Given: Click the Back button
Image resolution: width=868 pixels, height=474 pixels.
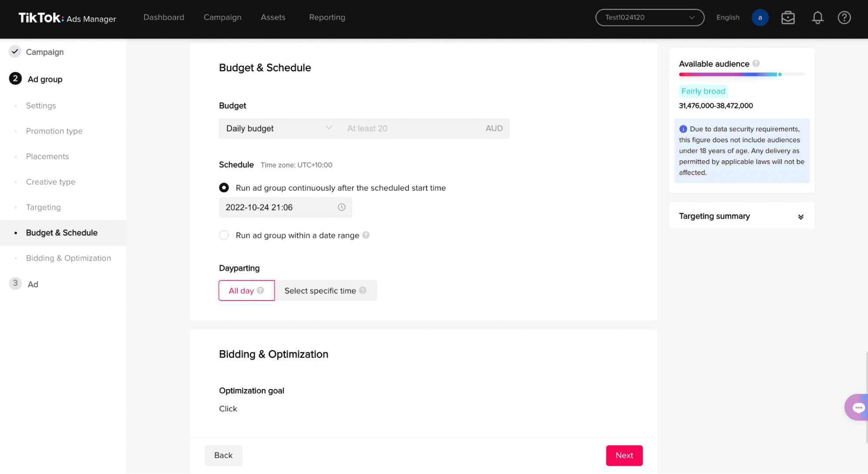Looking at the screenshot, I should [223, 455].
